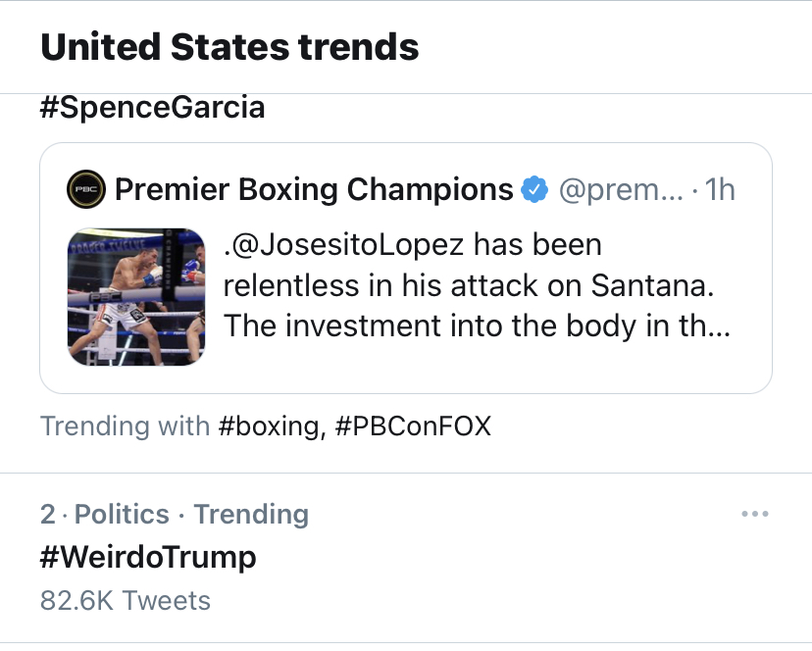Open the #WeirdoTrump trending topic
812x651 pixels.
pyautogui.click(x=148, y=557)
